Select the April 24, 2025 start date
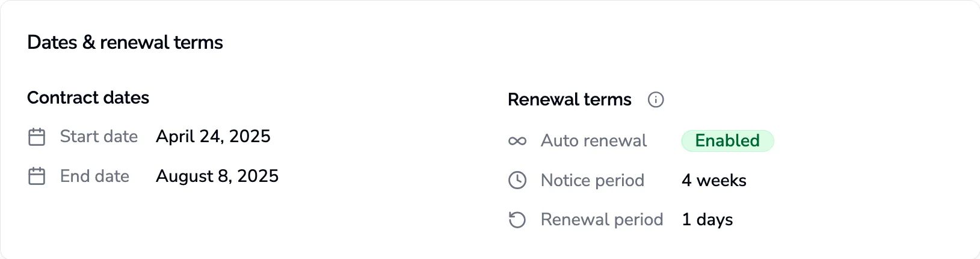The height and width of the screenshot is (259, 980). pos(213,137)
